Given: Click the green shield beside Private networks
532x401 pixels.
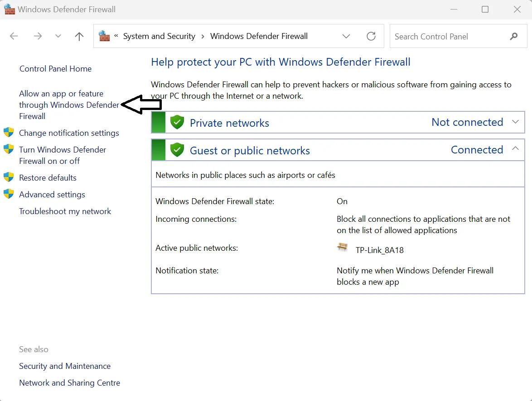Looking at the screenshot, I should pyautogui.click(x=177, y=122).
